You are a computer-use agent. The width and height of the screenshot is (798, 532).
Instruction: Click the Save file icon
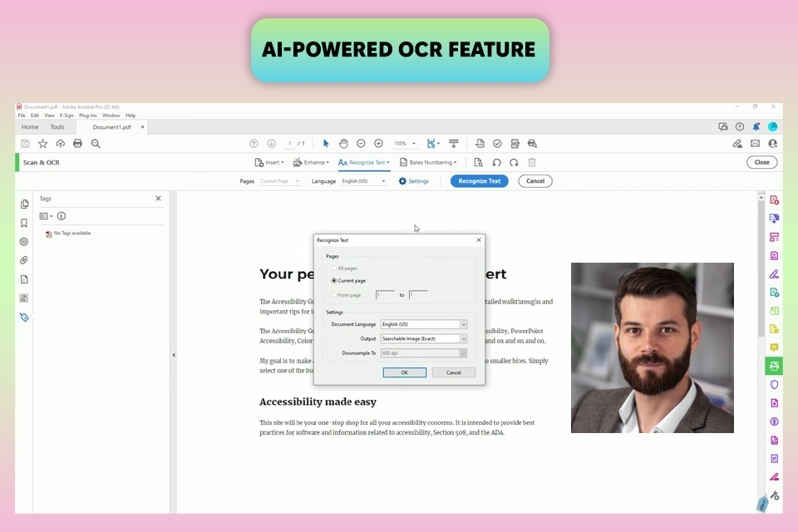click(25, 144)
